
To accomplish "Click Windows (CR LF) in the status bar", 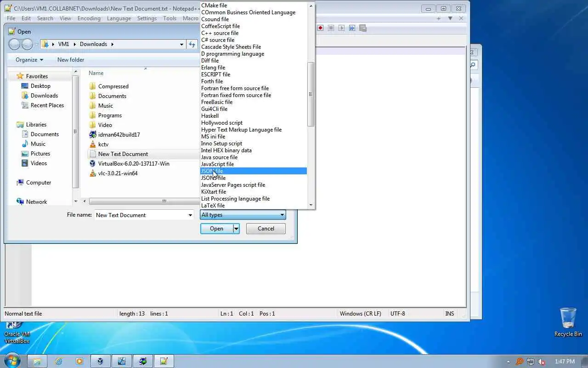I will point(361,314).
